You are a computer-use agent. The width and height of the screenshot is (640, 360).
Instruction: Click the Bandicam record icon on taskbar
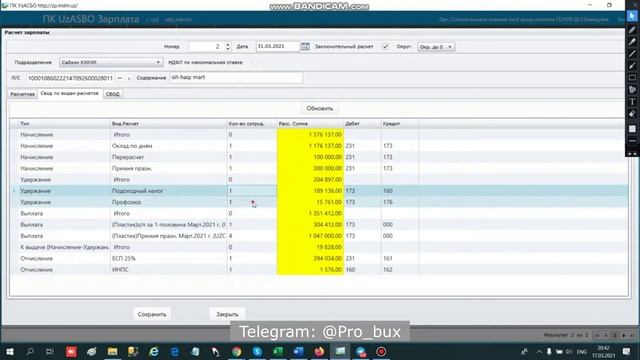click(x=381, y=351)
